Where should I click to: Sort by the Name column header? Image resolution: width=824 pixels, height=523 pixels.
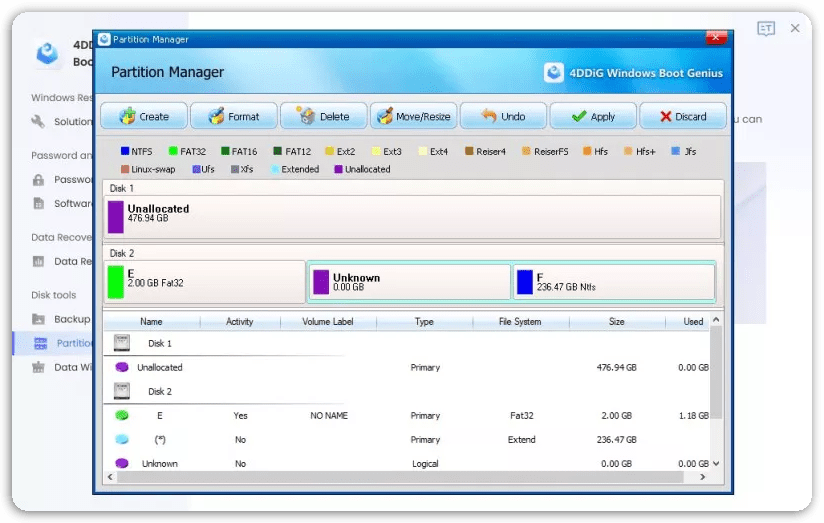point(151,322)
